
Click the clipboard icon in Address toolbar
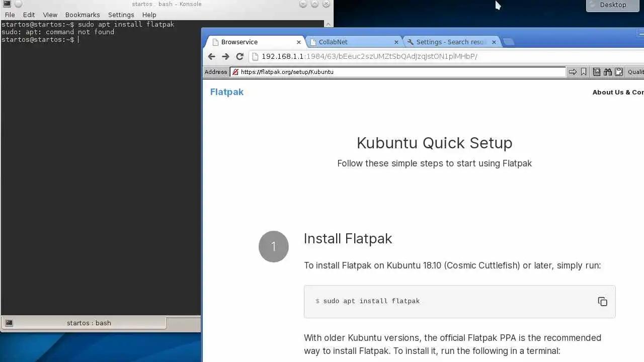[x=619, y=72]
